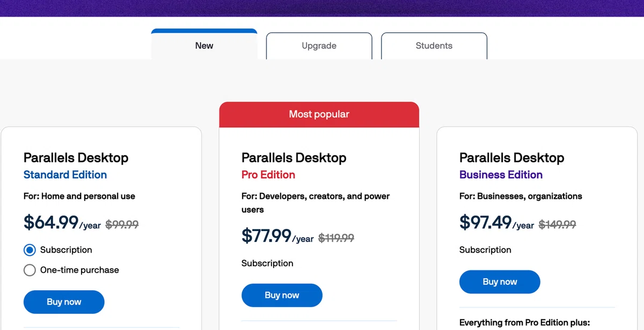Buy now for Standard Edition
This screenshot has height=330, width=644.
(64, 302)
